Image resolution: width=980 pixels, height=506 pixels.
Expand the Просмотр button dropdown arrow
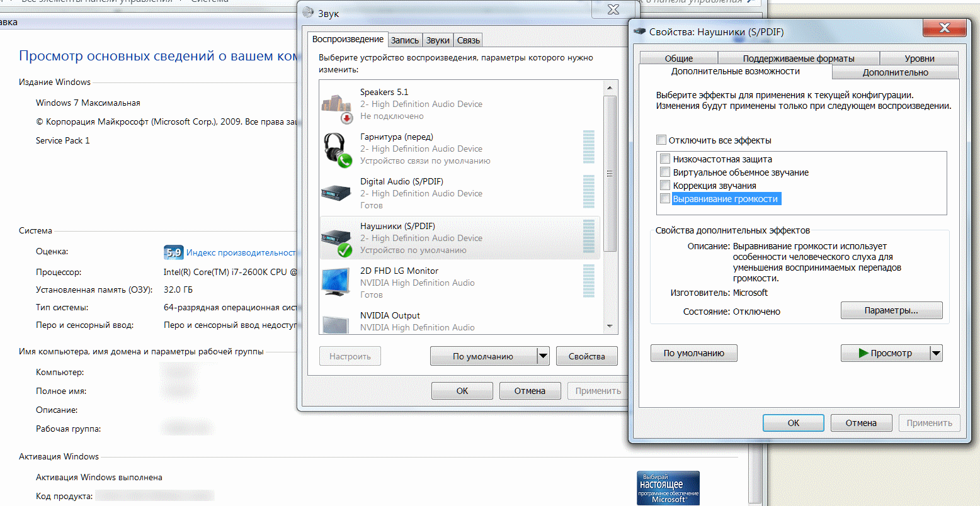pyautogui.click(x=936, y=353)
